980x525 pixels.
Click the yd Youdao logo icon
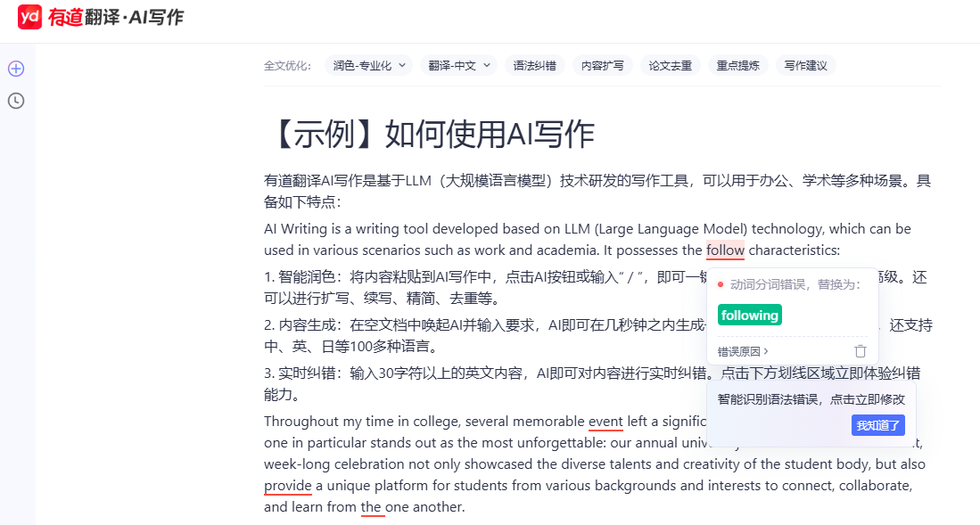click(29, 16)
